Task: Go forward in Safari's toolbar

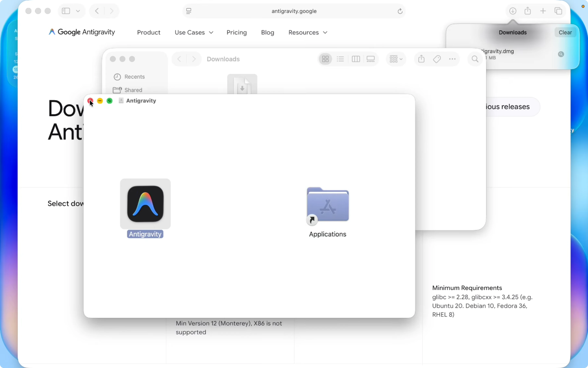Action: coord(111,11)
